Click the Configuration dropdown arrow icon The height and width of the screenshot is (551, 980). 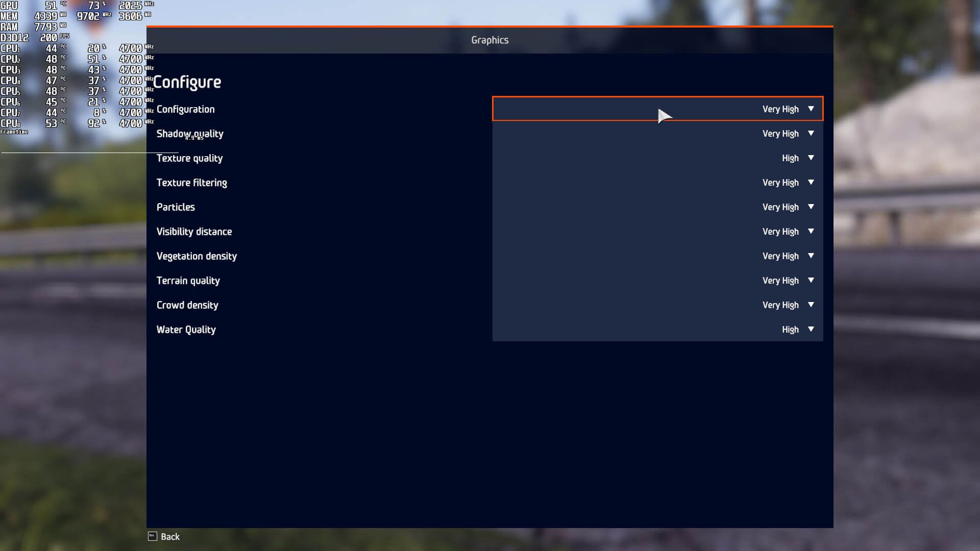[x=811, y=109]
